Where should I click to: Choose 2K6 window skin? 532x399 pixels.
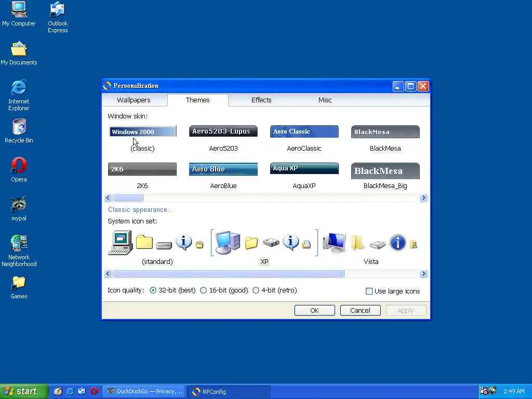[142, 177]
